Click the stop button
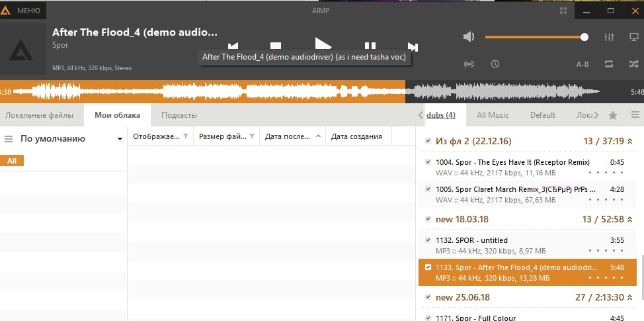The height and width of the screenshot is (321, 644). (x=276, y=46)
